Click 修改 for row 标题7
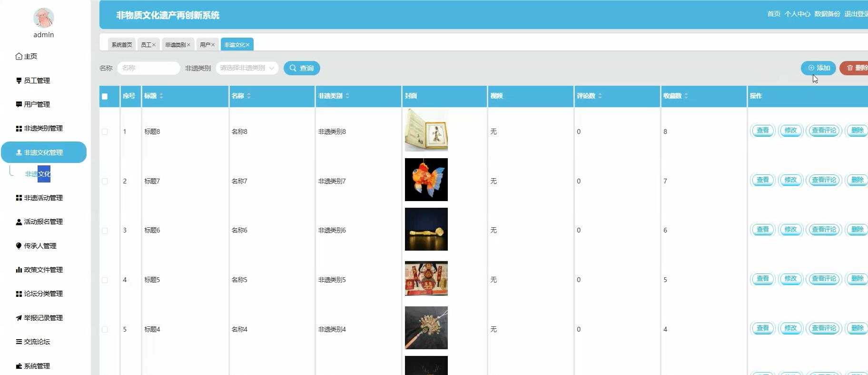868x375 pixels. 790,180
